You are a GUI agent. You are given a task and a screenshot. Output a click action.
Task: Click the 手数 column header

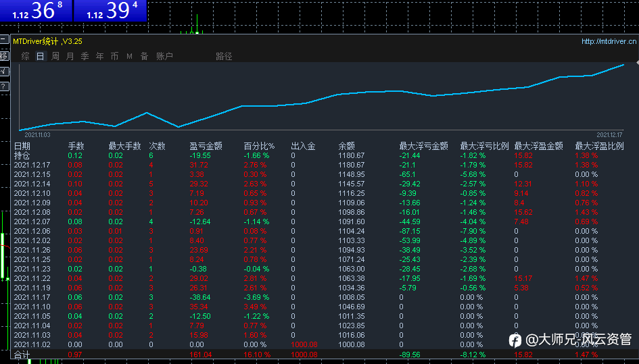(x=76, y=146)
